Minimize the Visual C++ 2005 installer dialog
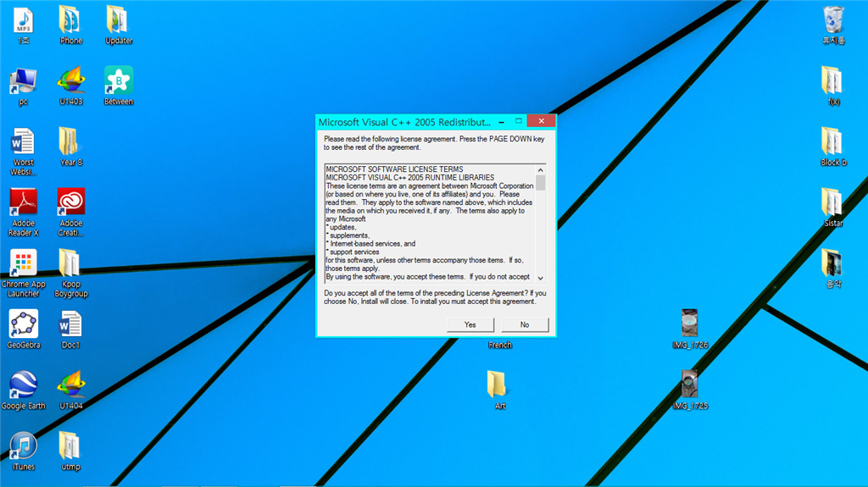The width and height of the screenshot is (868, 487). tap(501, 121)
